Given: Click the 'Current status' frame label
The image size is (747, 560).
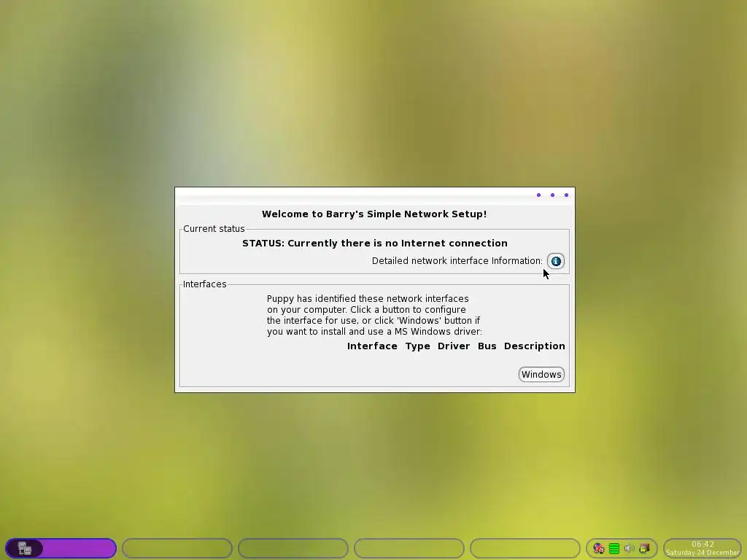Looking at the screenshot, I should pos(214,229).
